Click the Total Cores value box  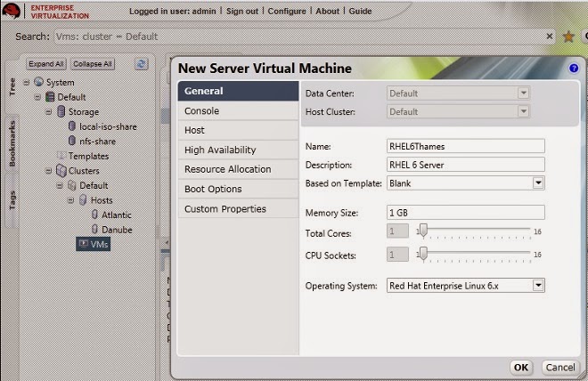(397, 231)
